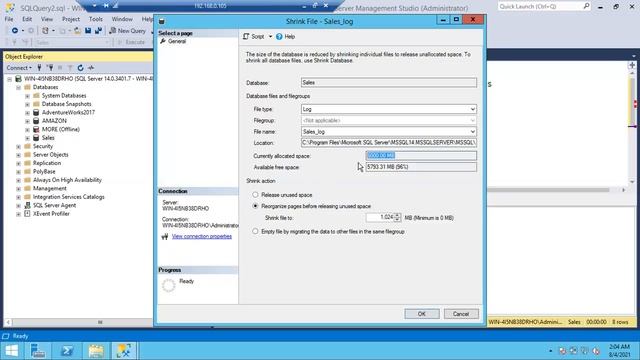Open the File type dropdown
Viewport: 640px width, 360px height.
click(472, 109)
